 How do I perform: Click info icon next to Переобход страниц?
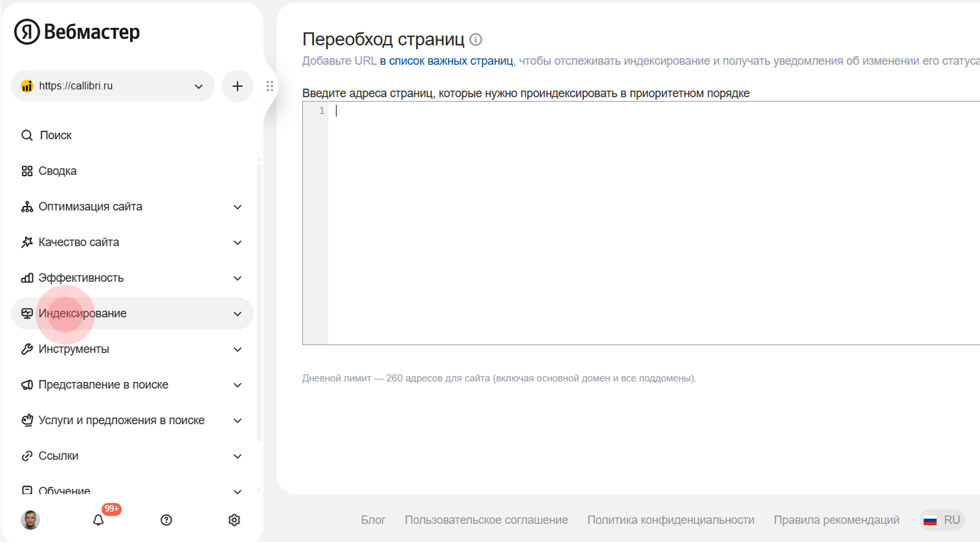click(476, 40)
